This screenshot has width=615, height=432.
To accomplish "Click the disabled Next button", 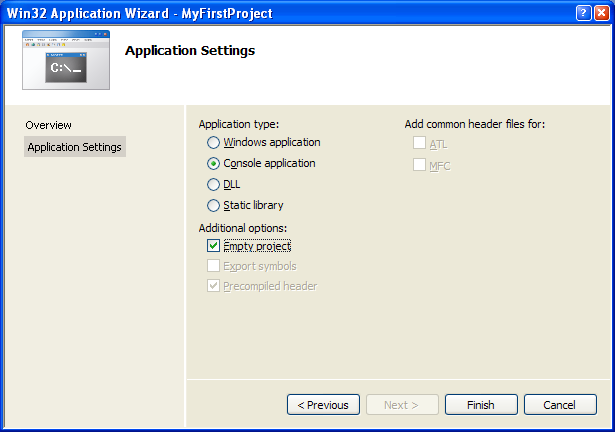I will point(402,405).
